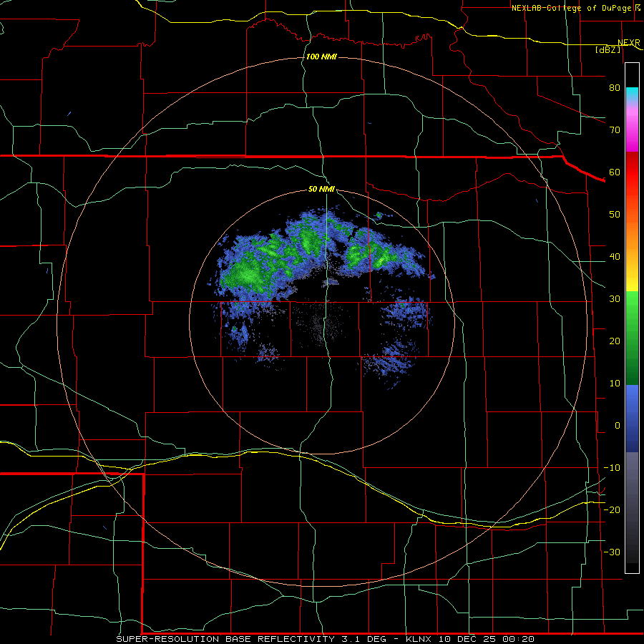644x644 pixels.
Task: Click the SUPER-RESOLUTION BASE REFLECTIVITY caption
Action: 225,639
